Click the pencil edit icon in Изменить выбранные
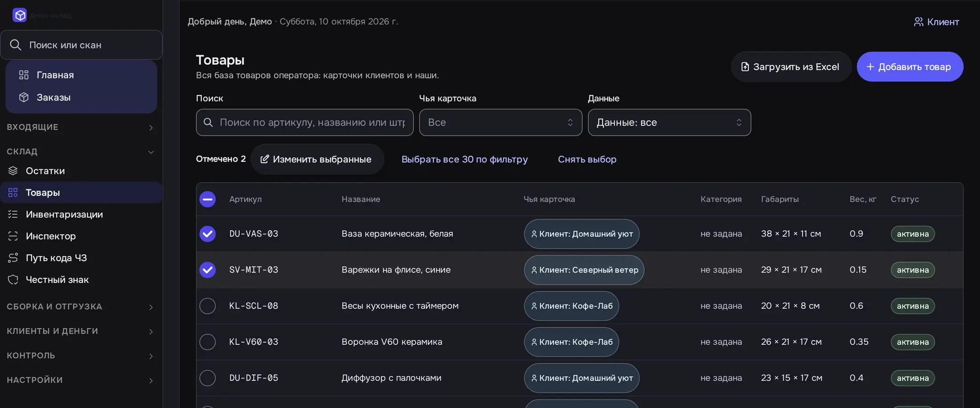This screenshot has height=408, width=980. (x=265, y=159)
